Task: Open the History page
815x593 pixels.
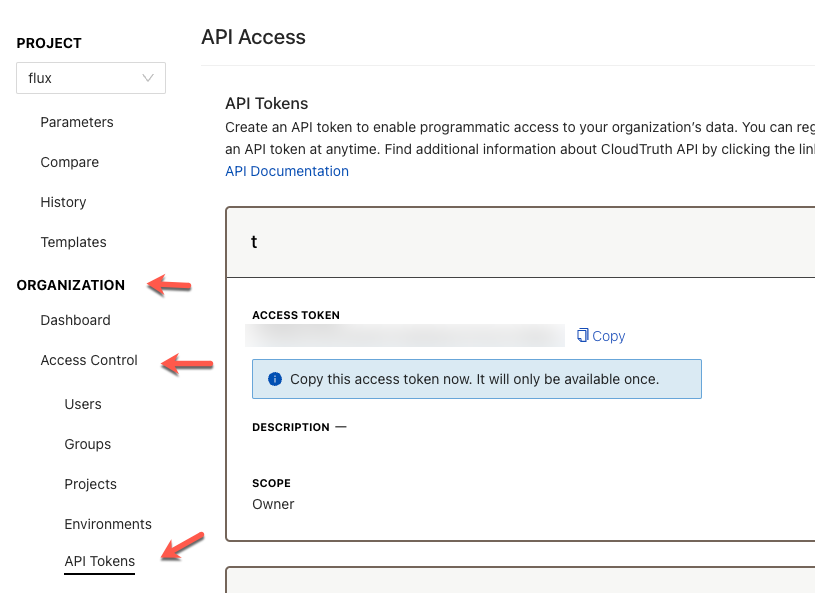Action: tap(63, 202)
